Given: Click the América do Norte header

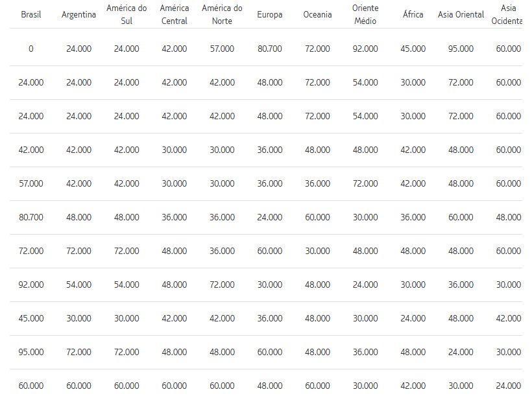Looking at the screenshot, I should [x=223, y=14].
